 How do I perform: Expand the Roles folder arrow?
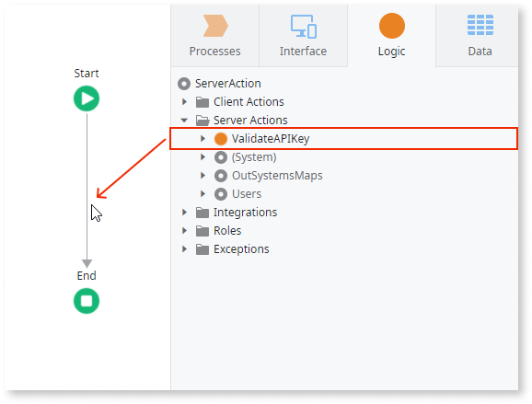click(x=184, y=231)
